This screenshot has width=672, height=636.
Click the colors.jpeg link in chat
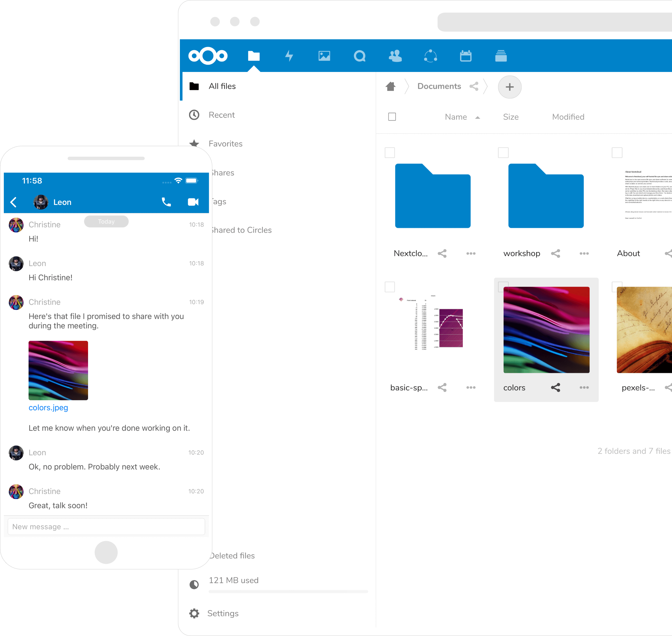[48, 408]
